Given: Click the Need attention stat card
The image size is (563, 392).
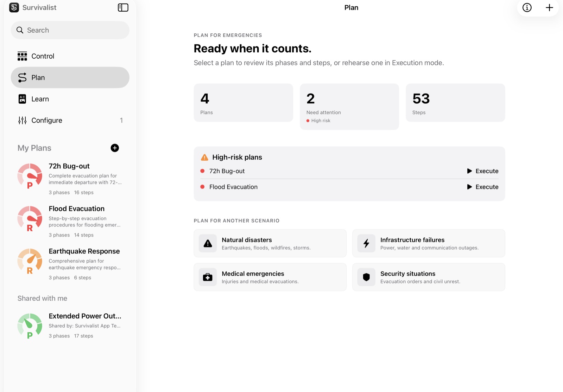Looking at the screenshot, I should (349, 107).
